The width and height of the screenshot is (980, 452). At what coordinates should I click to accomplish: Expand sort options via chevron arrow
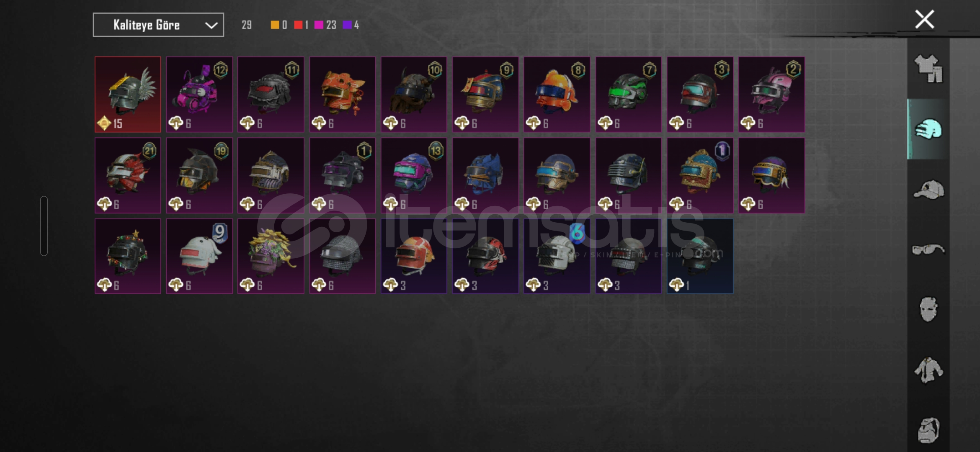click(x=211, y=26)
